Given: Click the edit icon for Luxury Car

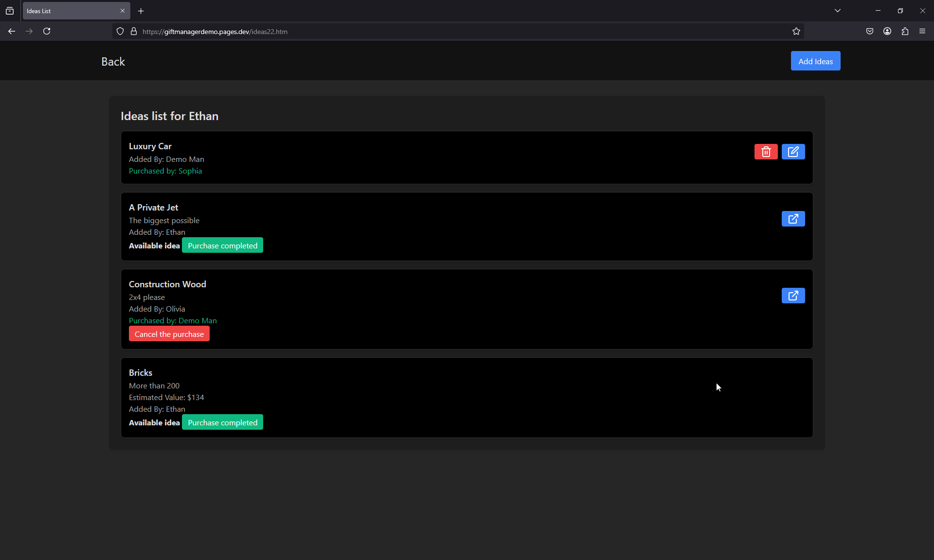Looking at the screenshot, I should 793,152.
